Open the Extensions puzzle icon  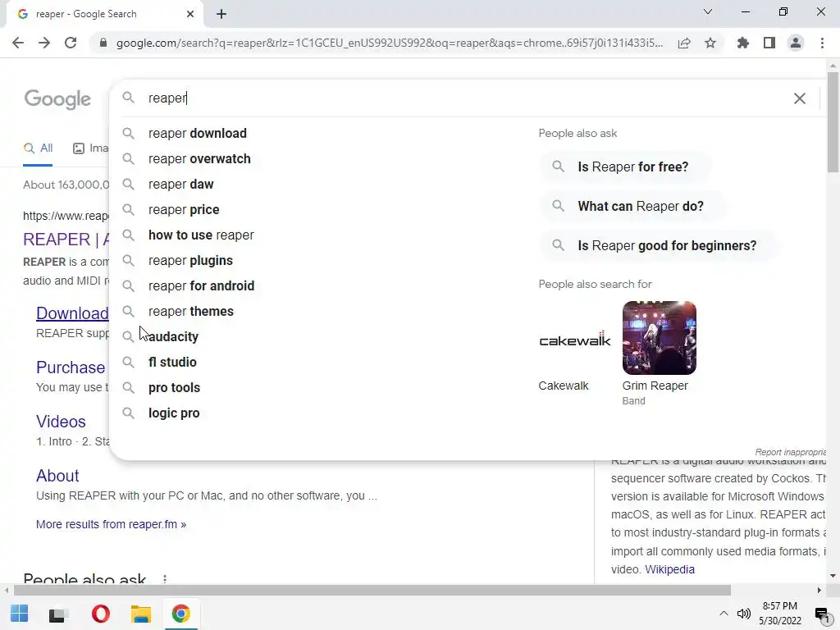[x=743, y=43]
